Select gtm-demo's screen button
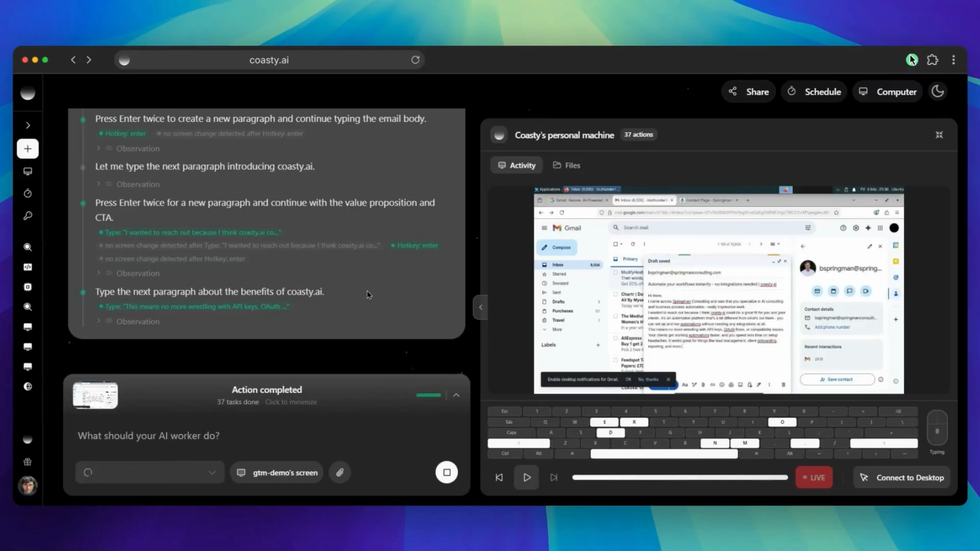The image size is (980, 551). pos(277,472)
